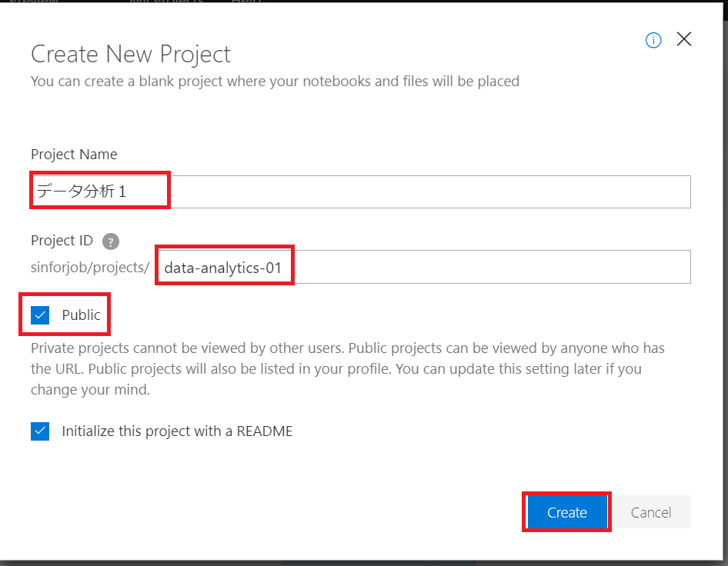Click the Project ID help question mark
728x566 pixels.
pos(111,241)
